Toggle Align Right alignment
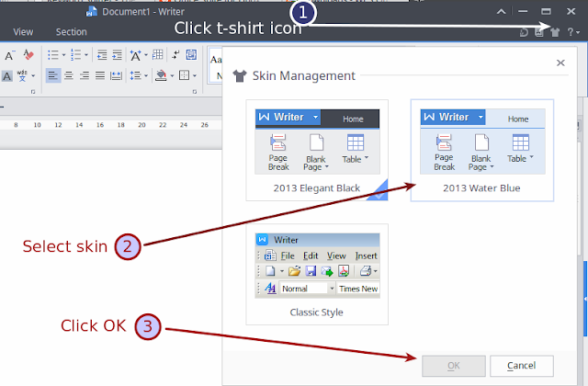 85,75
